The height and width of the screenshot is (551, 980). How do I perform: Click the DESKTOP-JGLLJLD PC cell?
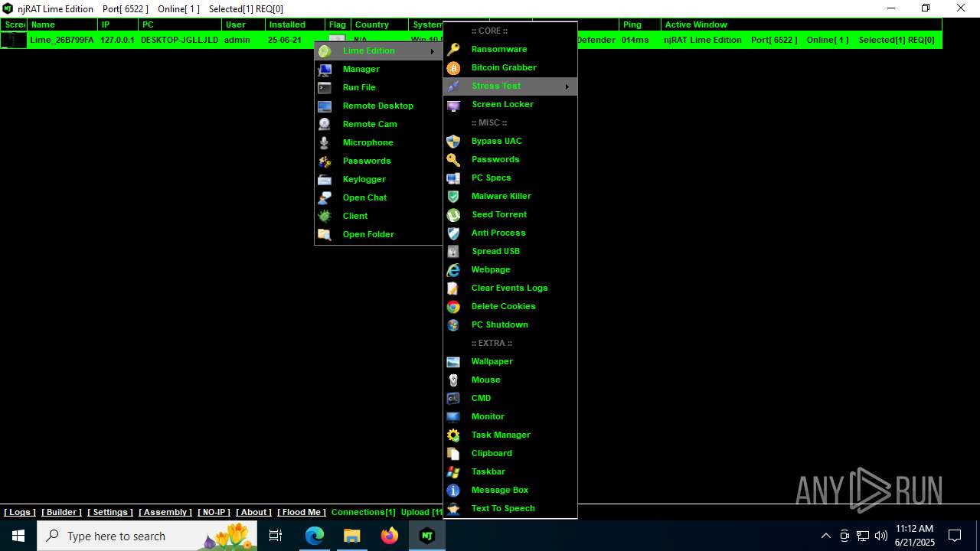coord(180,40)
